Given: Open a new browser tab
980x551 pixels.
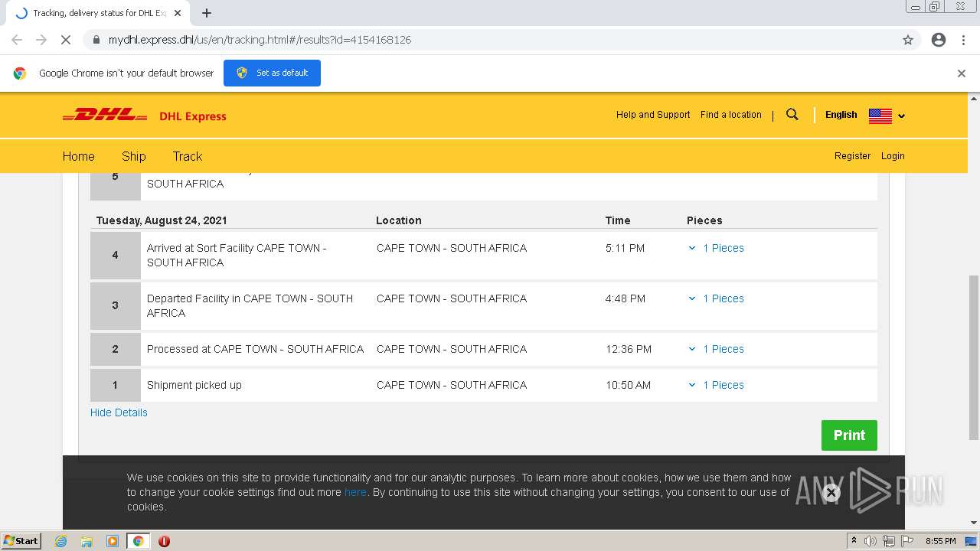Looking at the screenshot, I should click(x=207, y=13).
